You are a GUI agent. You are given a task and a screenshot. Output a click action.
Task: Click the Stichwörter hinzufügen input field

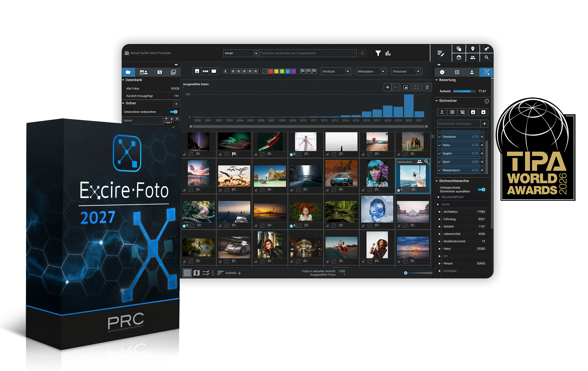tap(459, 124)
